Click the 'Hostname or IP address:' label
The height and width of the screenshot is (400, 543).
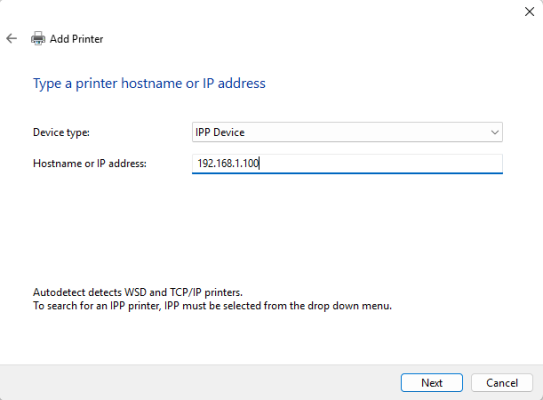click(x=90, y=163)
